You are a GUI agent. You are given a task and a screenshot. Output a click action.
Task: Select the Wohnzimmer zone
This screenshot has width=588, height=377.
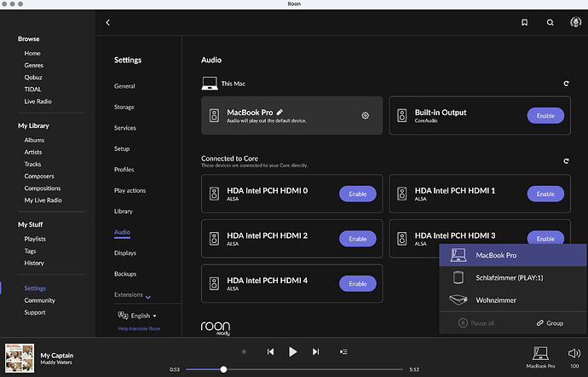pos(513,300)
